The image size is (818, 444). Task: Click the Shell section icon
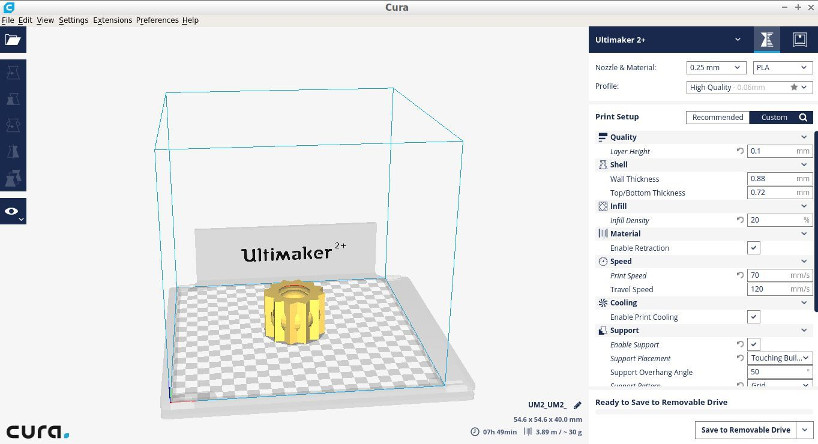point(603,164)
